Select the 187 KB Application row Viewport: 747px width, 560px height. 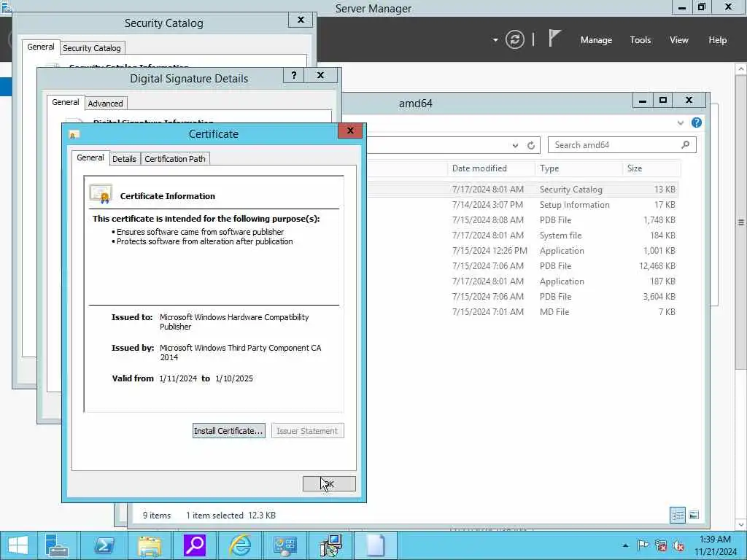(522, 281)
